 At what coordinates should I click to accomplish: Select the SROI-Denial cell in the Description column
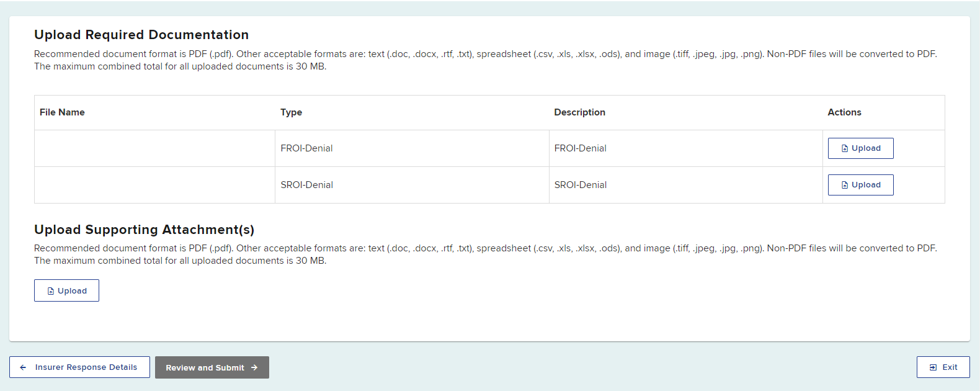pos(580,185)
